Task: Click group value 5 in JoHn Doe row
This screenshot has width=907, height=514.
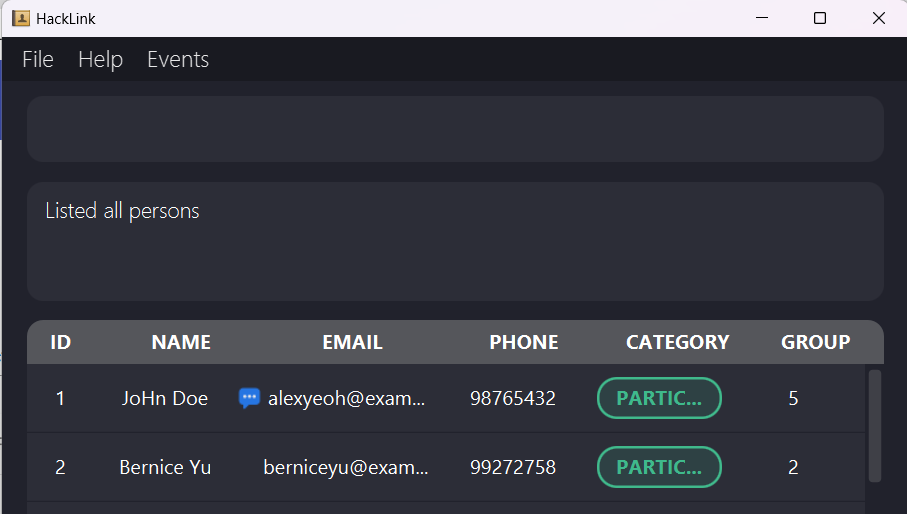Action: click(x=794, y=398)
